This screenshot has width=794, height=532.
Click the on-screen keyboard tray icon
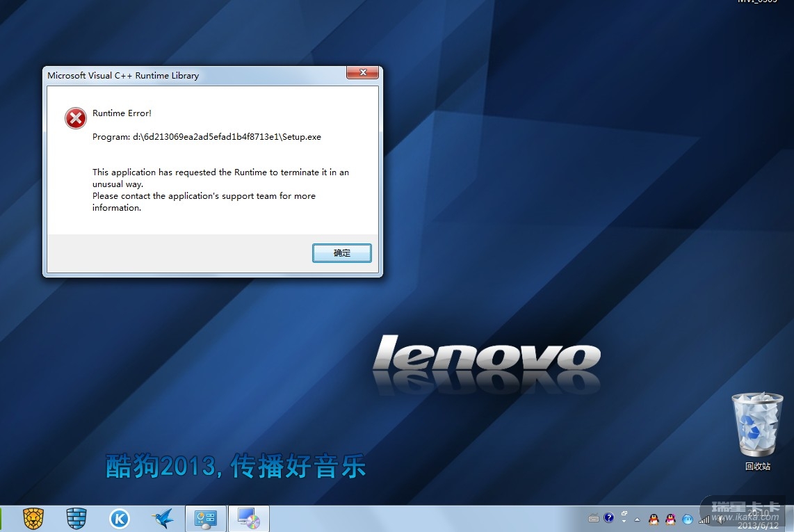tap(594, 518)
